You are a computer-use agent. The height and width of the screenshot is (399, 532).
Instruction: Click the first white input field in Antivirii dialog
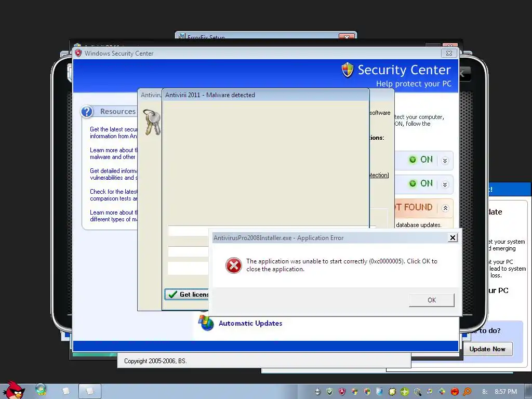[188, 231]
